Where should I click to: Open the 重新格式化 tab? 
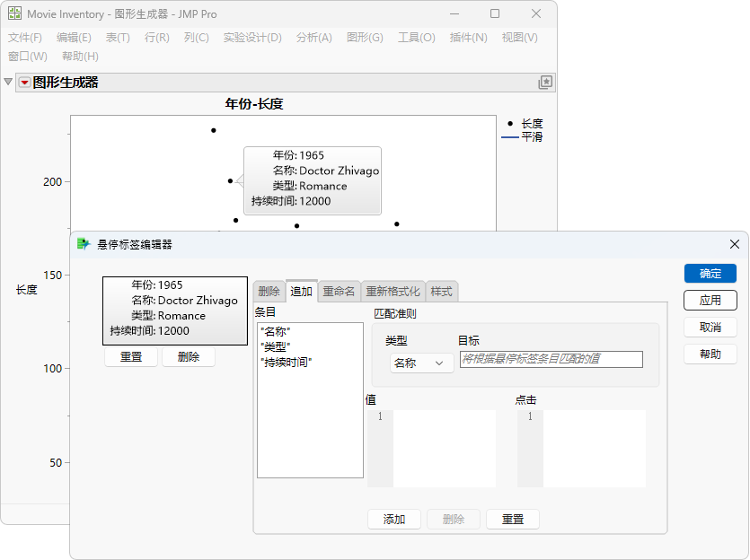393,292
